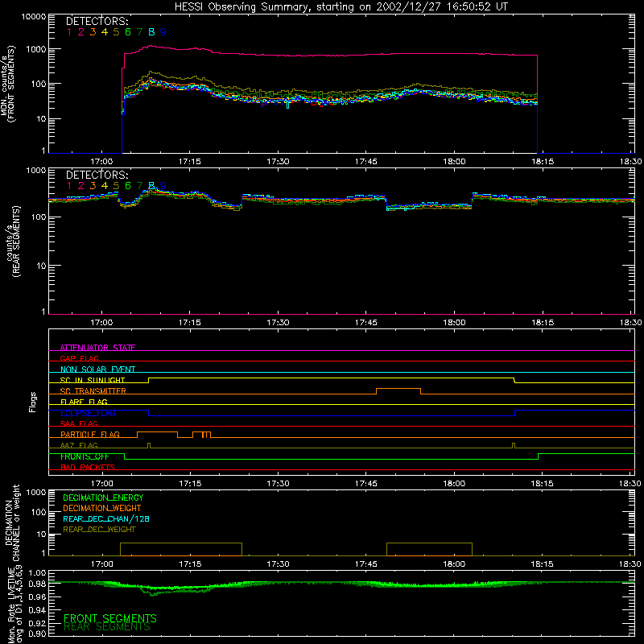644x644 pixels.
Task: Click the NON_SOLAR_EVENT flag label
Action: tap(97, 369)
